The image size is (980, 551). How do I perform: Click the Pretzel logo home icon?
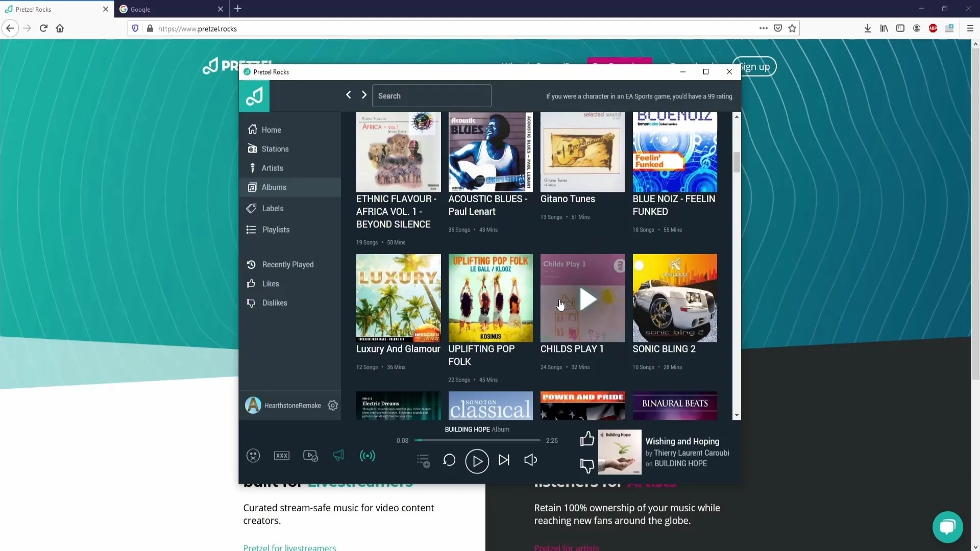click(254, 95)
